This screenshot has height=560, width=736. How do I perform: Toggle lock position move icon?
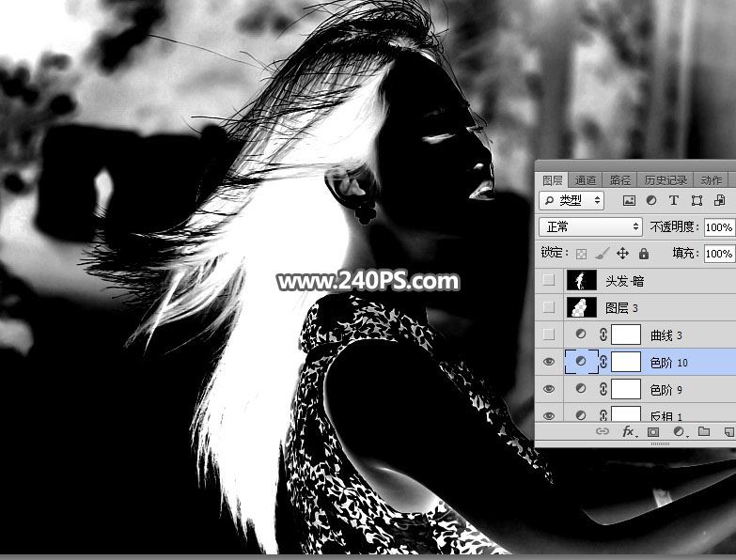(x=622, y=254)
